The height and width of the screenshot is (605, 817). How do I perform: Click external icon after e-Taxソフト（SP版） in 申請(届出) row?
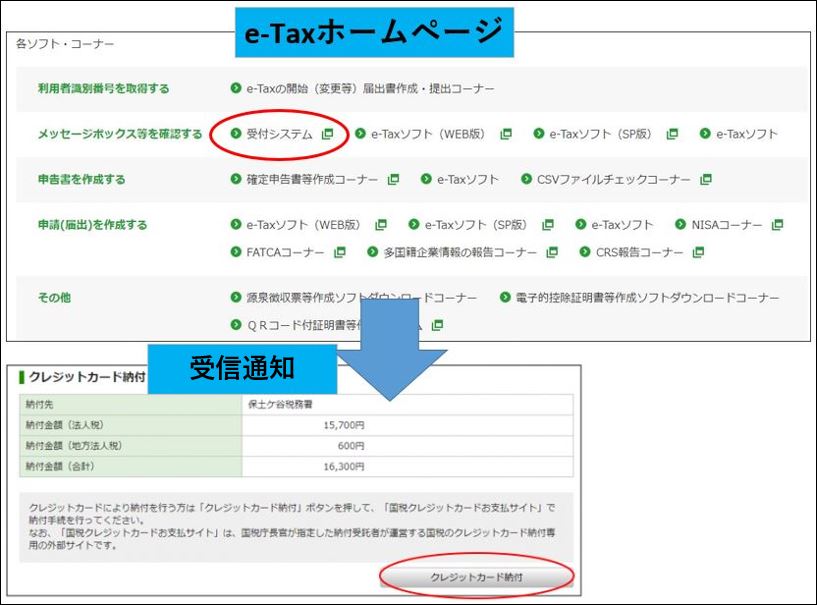[x=548, y=225]
